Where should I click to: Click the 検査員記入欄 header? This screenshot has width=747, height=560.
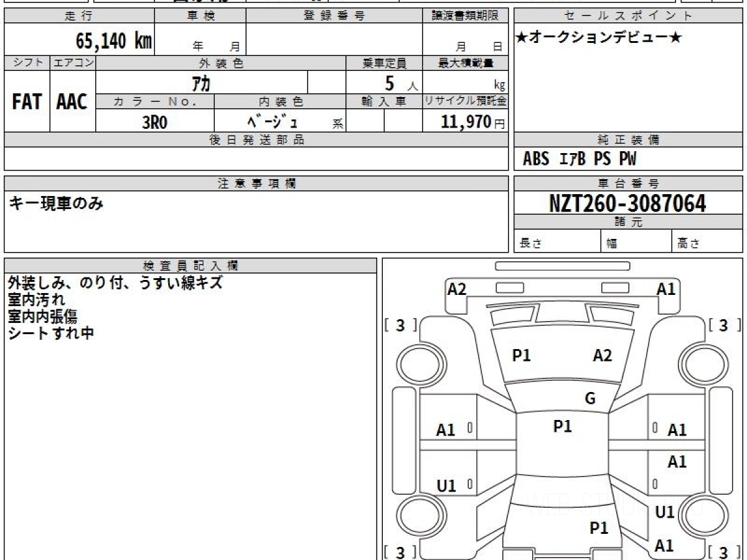click(190, 265)
